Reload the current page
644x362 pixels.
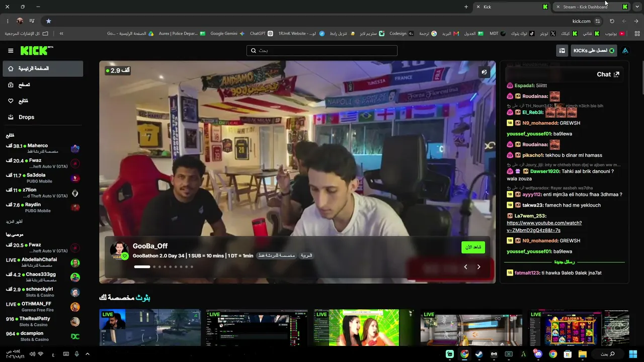(x=612, y=21)
